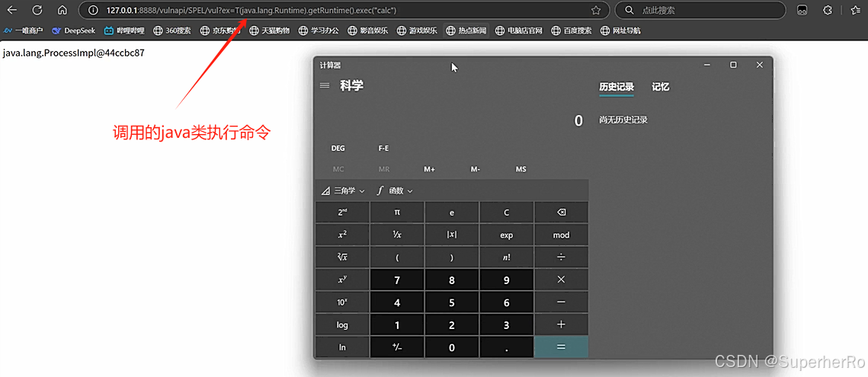Click the log key
The width and height of the screenshot is (868, 377).
[342, 325]
